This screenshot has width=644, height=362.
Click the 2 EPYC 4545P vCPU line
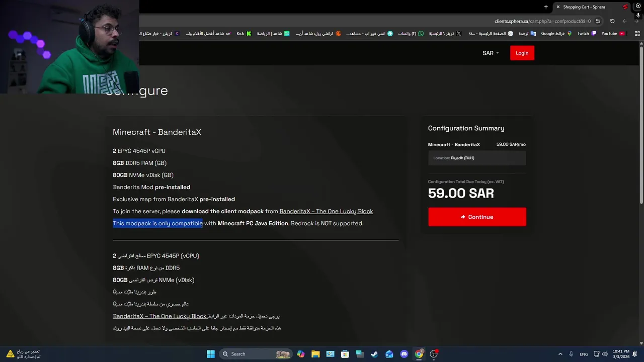pos(139,151)
